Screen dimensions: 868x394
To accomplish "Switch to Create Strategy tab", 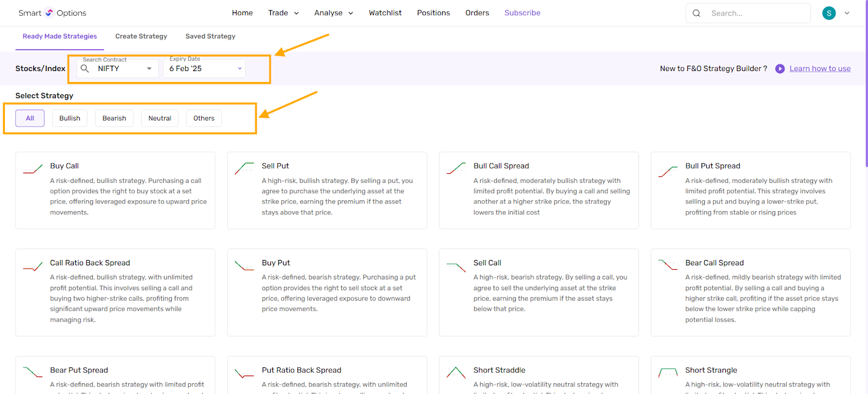I will (x=141, y=36).
